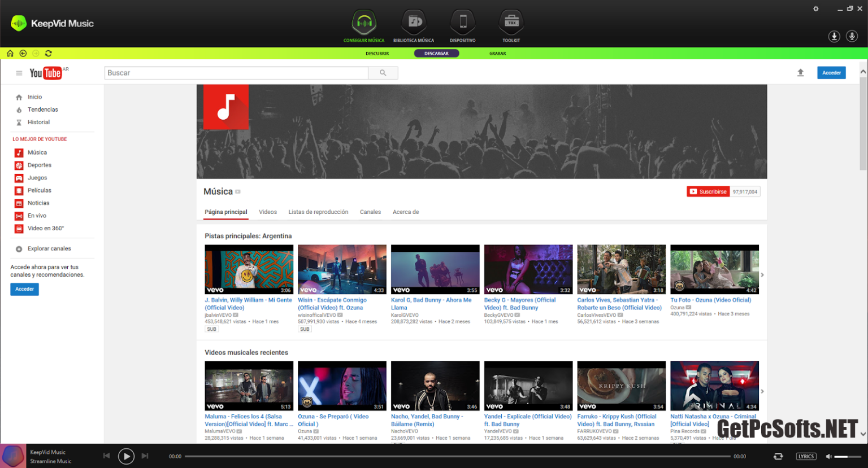Show next Videos musicales recientes arrow

[762, 391]
